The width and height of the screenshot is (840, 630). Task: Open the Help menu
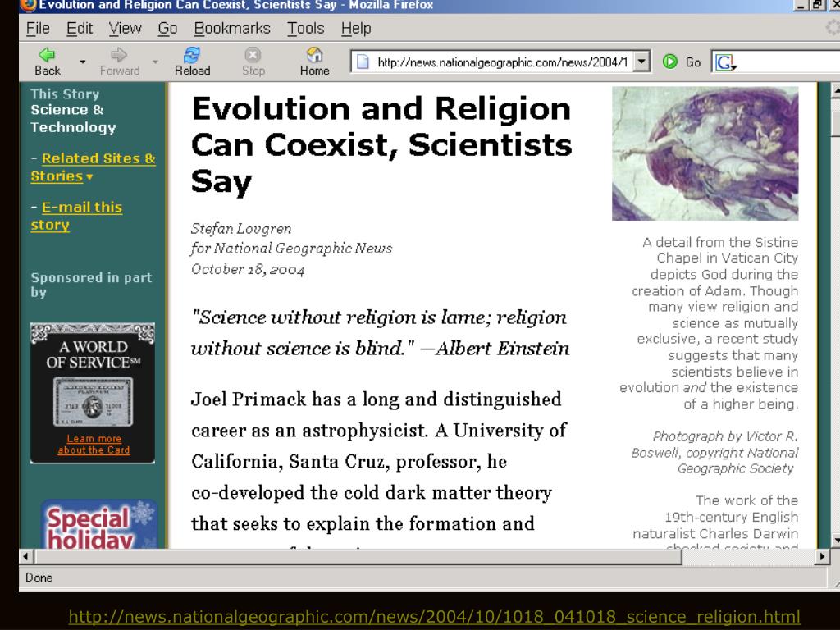click(x=356, y=28)
